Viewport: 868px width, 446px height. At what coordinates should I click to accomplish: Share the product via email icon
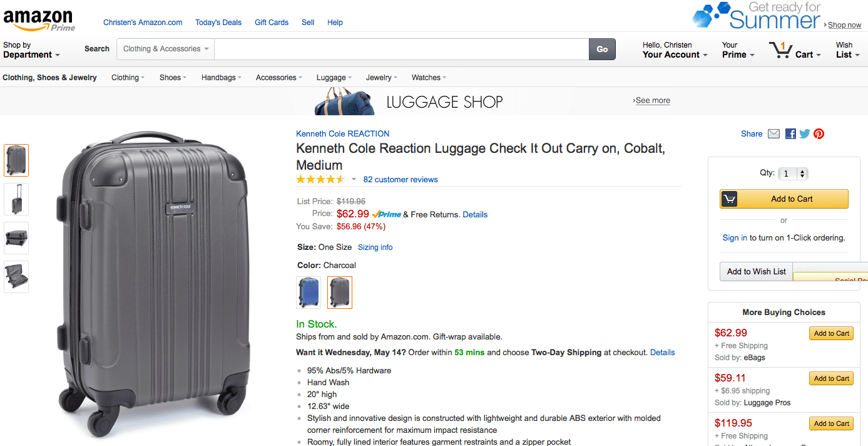tap(774, 133)
